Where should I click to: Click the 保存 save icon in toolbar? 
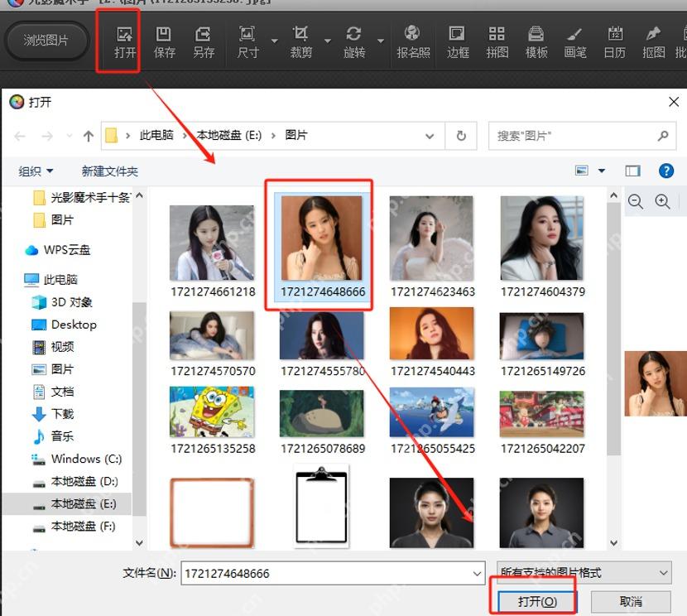point(165,42)
